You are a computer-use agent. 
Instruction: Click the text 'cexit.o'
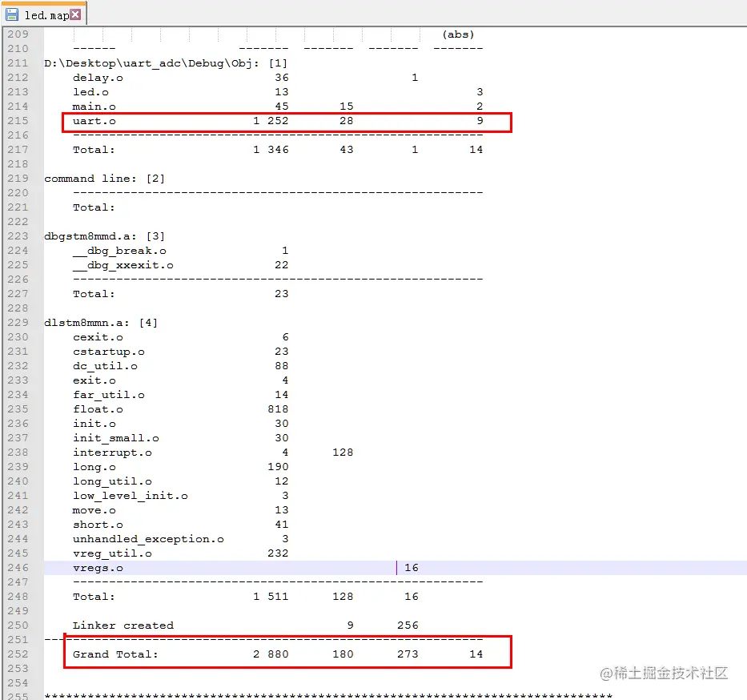[x=98, y=337]
